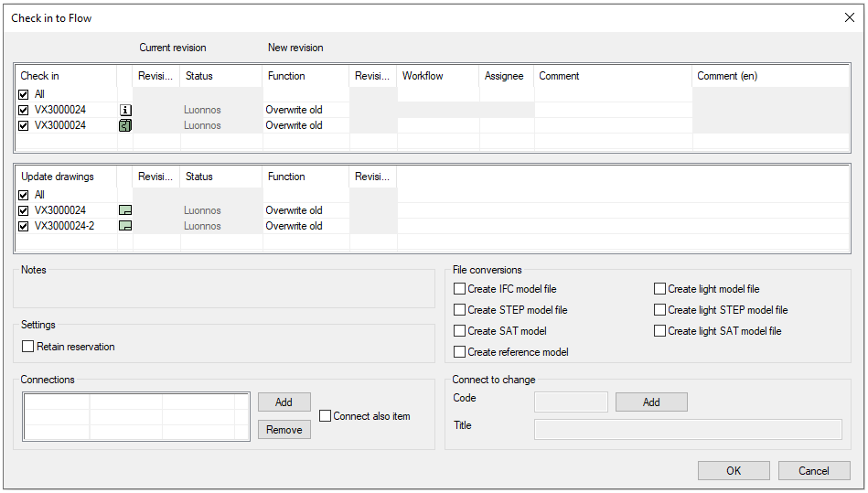868x493 pixels.
Task: Toggle the VX3000024-2 drawing checkbox
Action: [x=24, y=226]
